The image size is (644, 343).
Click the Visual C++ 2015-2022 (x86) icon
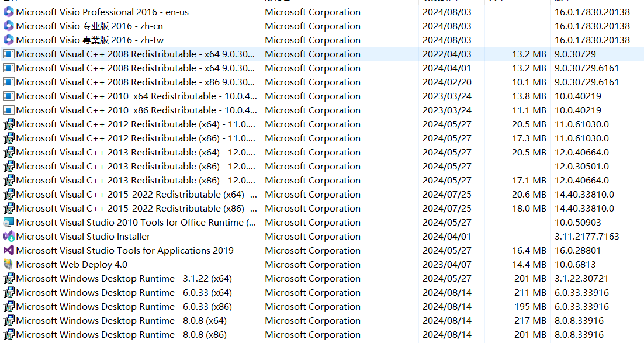9,208
